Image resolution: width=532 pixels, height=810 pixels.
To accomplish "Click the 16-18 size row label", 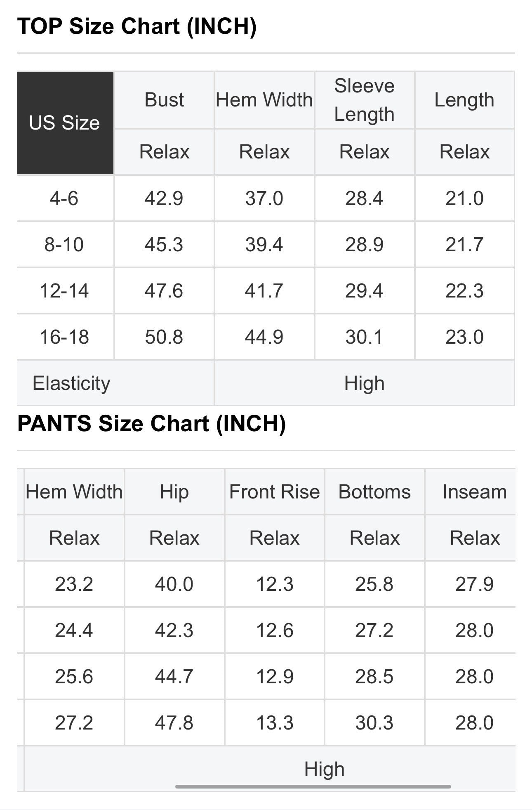I will pos(65,337).
